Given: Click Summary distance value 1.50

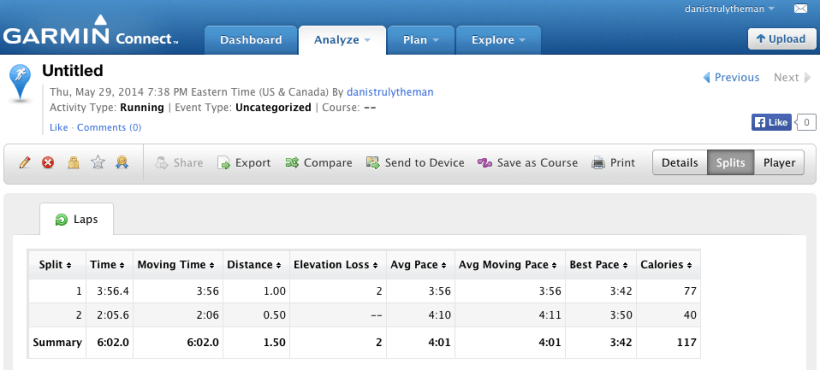Looking at the screenshot, I should 275,342.
